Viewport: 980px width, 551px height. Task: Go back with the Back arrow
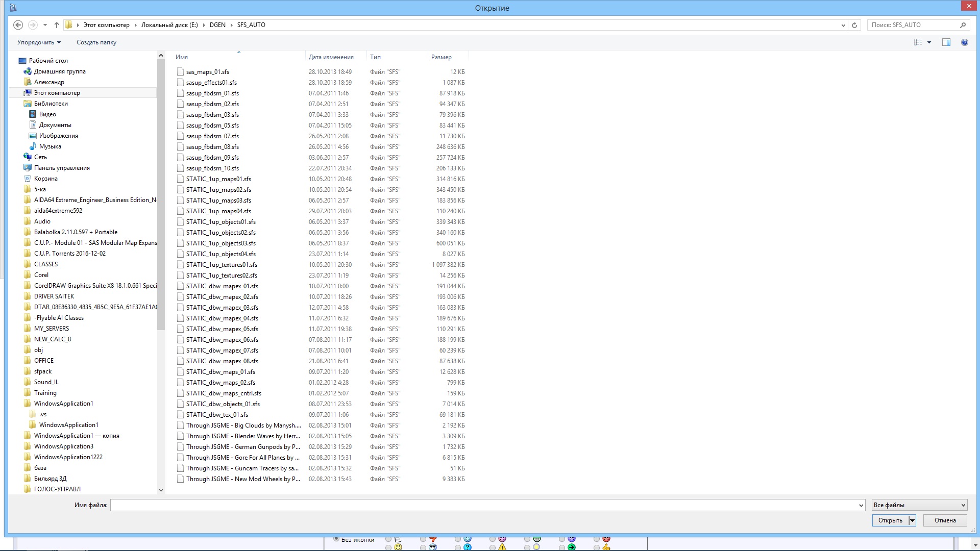18,25
